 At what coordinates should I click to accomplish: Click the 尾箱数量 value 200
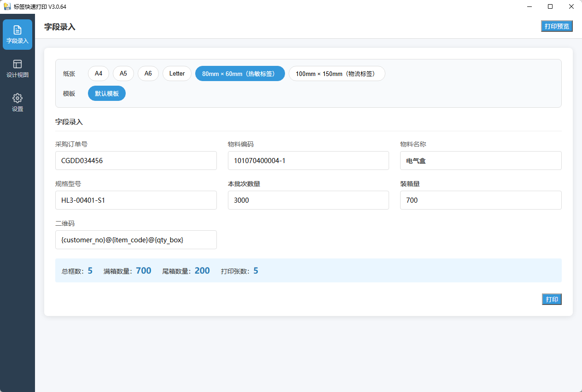tap(202, 271)
